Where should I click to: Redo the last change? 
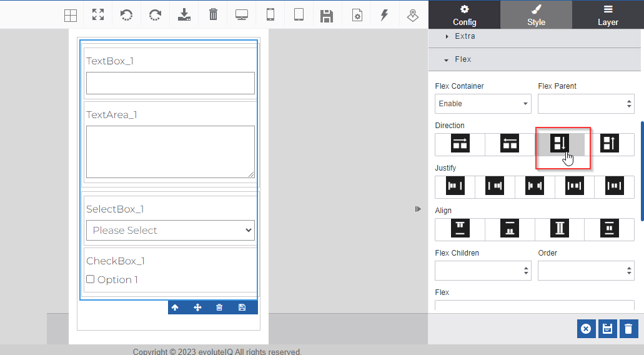click(x=156, y=15)
